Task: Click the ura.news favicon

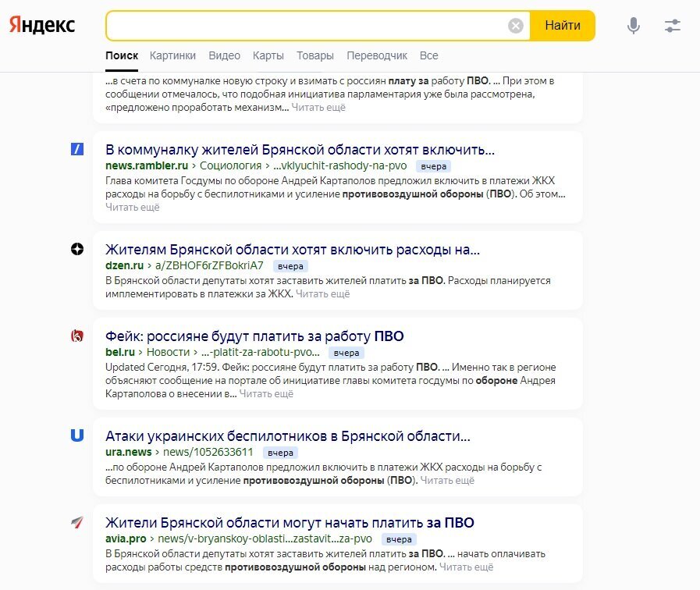Action: coord(77,435)
